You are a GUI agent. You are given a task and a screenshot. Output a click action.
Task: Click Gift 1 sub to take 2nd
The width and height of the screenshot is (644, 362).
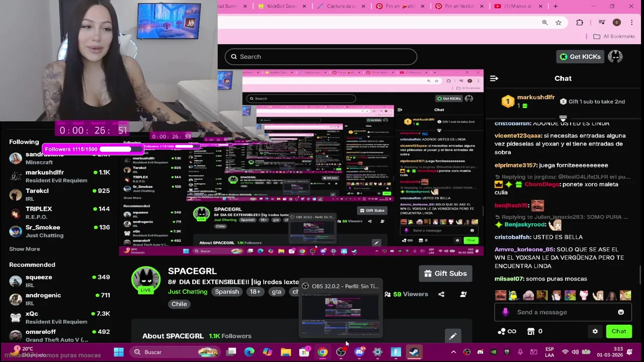pos(592,102)
